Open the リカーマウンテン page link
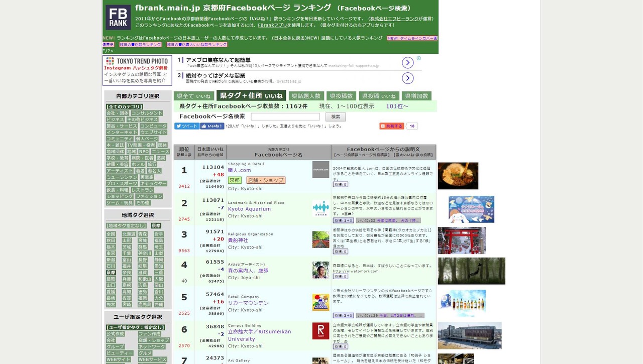643x364 pixels. (248, 303)
